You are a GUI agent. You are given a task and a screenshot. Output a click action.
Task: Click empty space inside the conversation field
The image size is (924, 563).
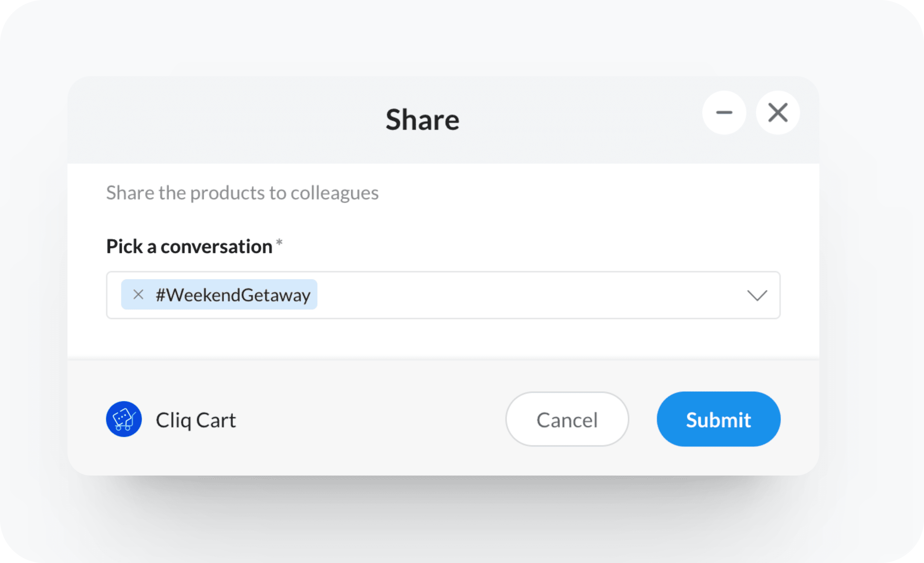525,295
